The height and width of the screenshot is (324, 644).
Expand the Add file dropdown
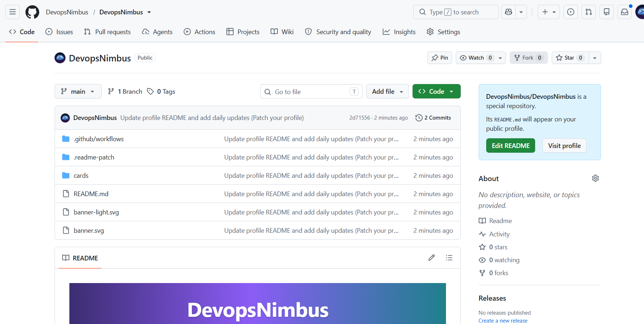pos(387,91)
